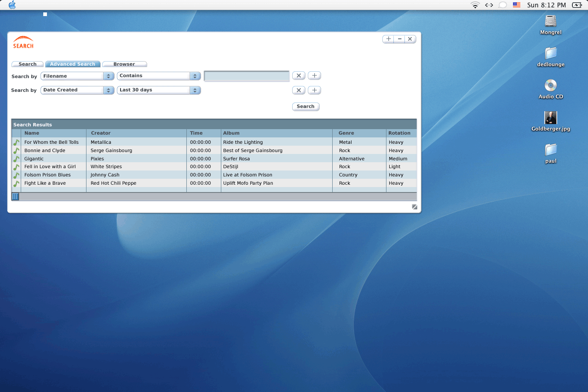Remove the Date Created criterion with X
Viewport: 588px width, 392px height.
[299, 90]
